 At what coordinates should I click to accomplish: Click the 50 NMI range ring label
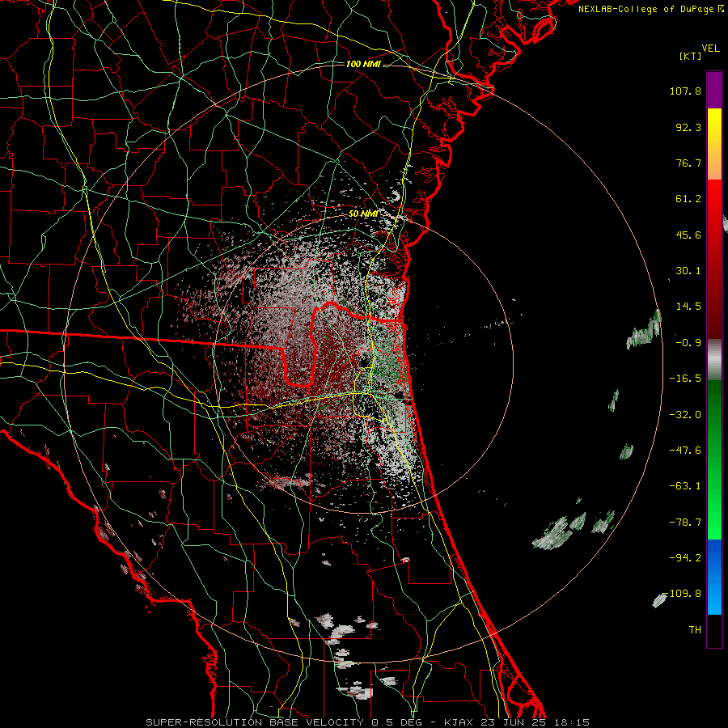[363, 214]
